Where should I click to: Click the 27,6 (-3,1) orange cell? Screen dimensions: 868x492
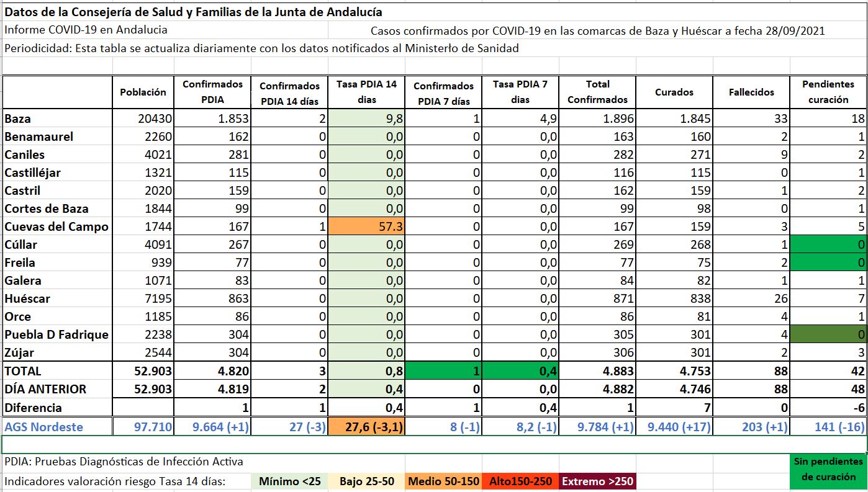366,427
